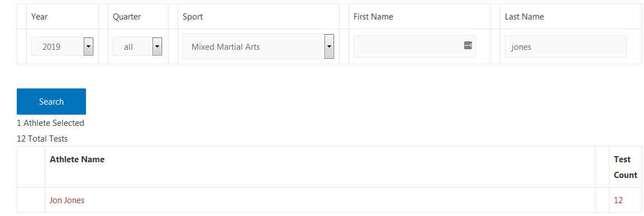Click the First Name column label
Image resolution: width=644 pixels, height=216 pixels.
[373, 17]
